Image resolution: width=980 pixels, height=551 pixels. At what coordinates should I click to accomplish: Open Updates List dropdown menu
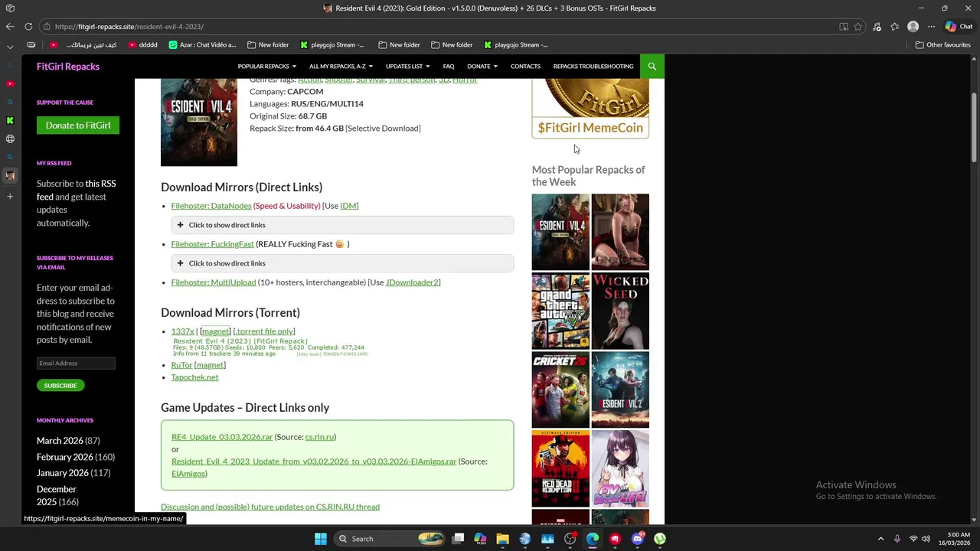pyautogui.click(x=407, y=67)
